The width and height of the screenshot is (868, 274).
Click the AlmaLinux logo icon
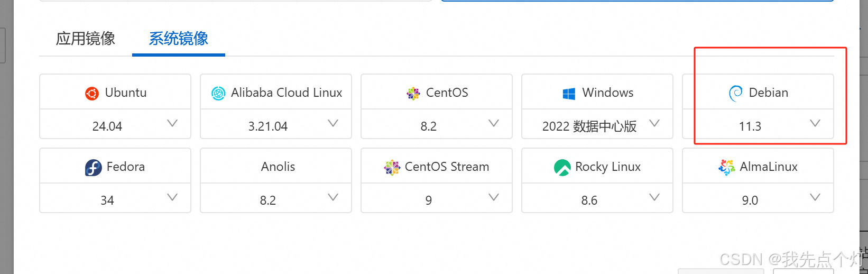point(727,168)
